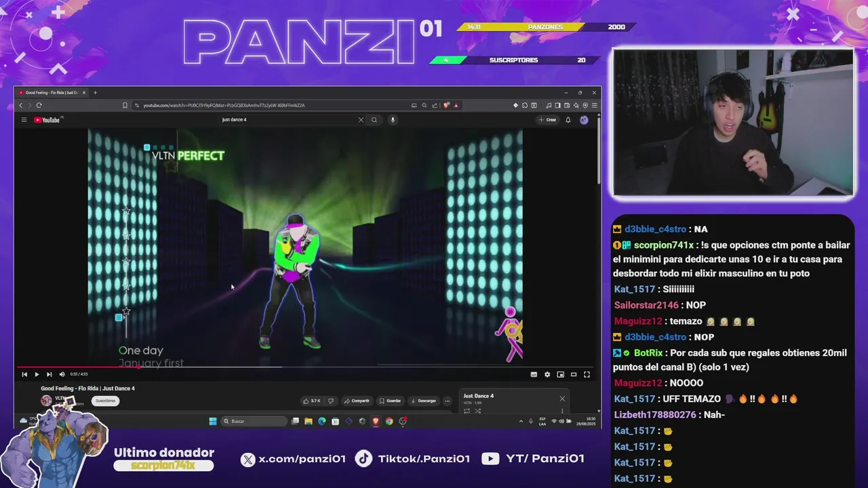Open Google Chrome from the taskbar
This screenshot has width=868, height=488.
click(389, 421)
